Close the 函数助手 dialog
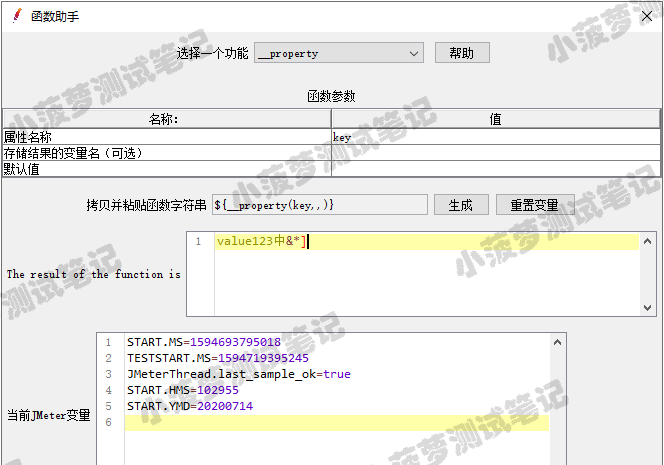664x465 pixels. [647, 16]
